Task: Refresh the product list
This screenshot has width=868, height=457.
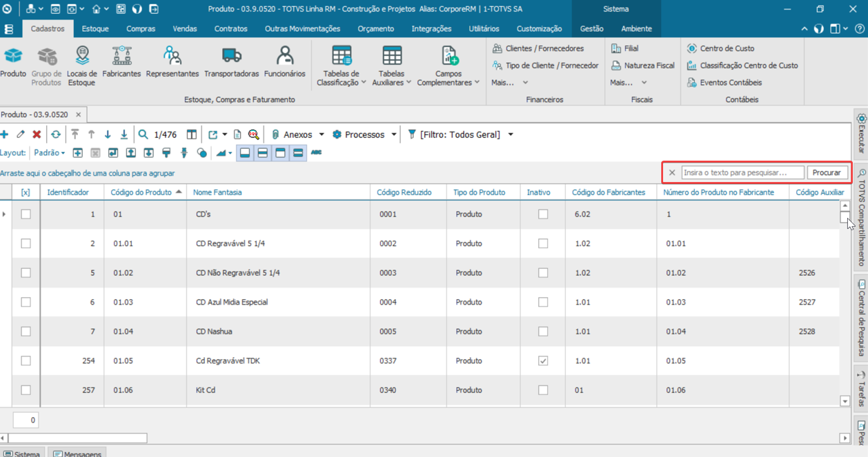Action: coord(56,134)
